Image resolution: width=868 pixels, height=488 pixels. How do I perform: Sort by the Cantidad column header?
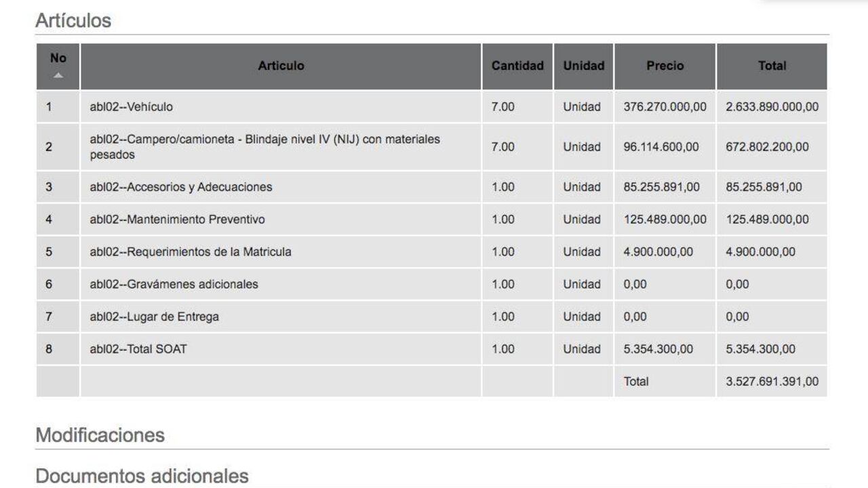click(x=517, y=66)
